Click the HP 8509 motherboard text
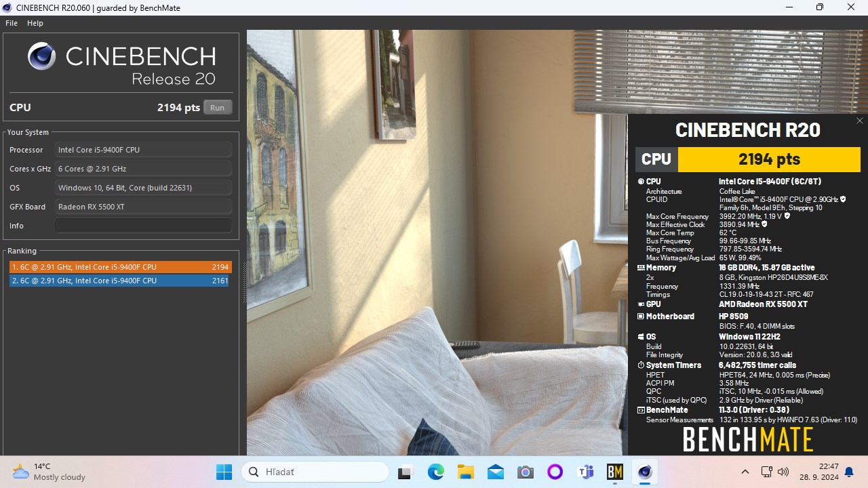This screenshot has width=868, height=488. (x=734, y=317)
